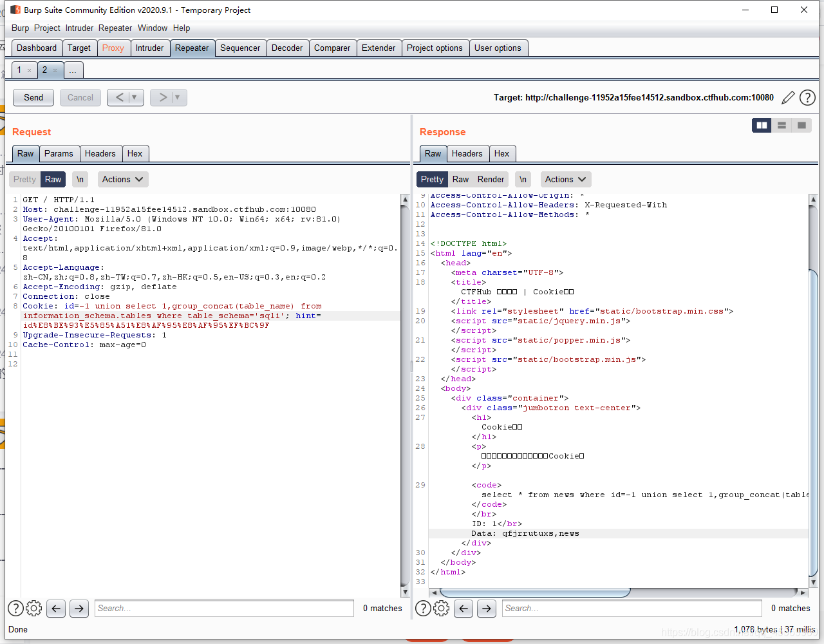The image size is (824, 644).
Task: Go to previous response search match
Action: click(x=464, y=608)
